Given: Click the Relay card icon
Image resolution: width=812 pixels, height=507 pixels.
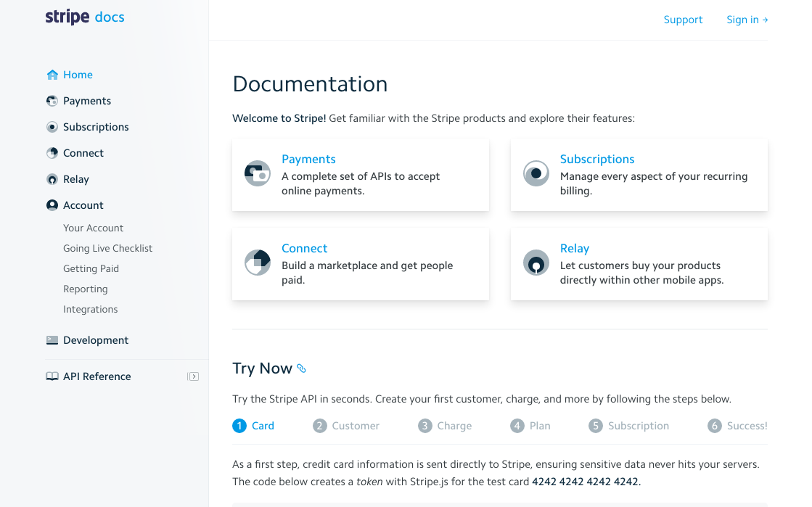Looking at the screenshot, I should [x=536, y=263].
